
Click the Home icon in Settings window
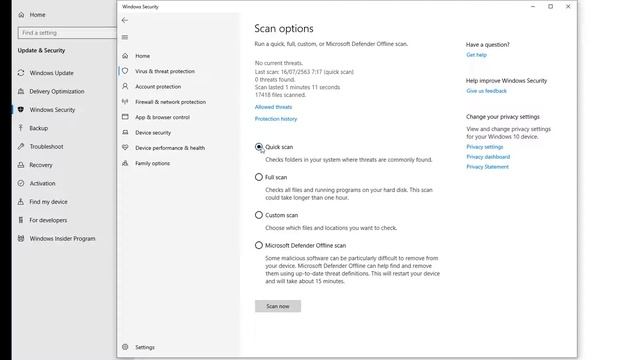[x=21, y=15]
